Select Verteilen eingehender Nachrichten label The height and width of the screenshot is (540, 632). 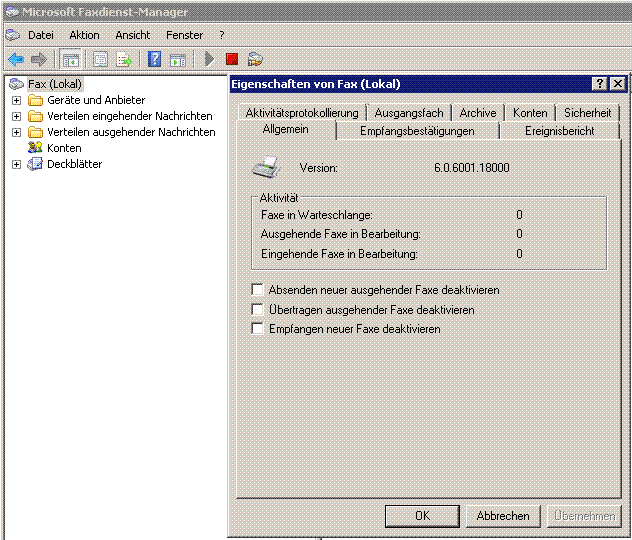[x=129, y=116]
